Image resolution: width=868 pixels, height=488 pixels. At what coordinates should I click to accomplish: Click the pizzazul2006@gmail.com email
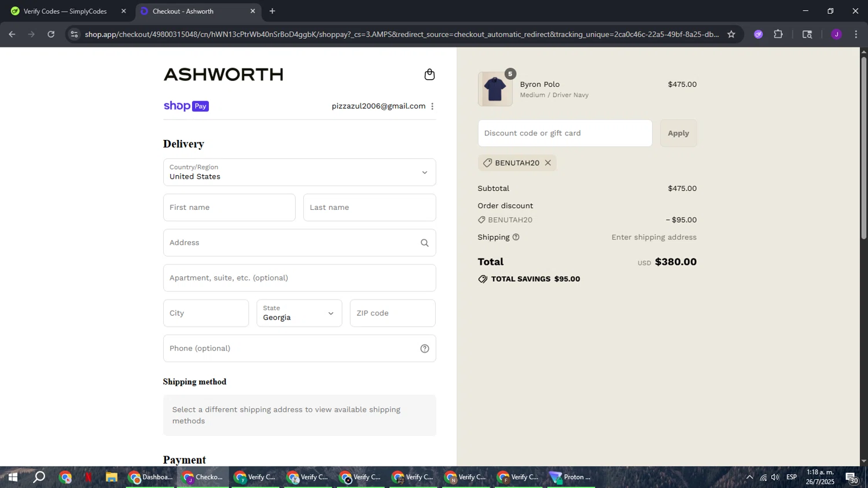[x=378, y=106]
